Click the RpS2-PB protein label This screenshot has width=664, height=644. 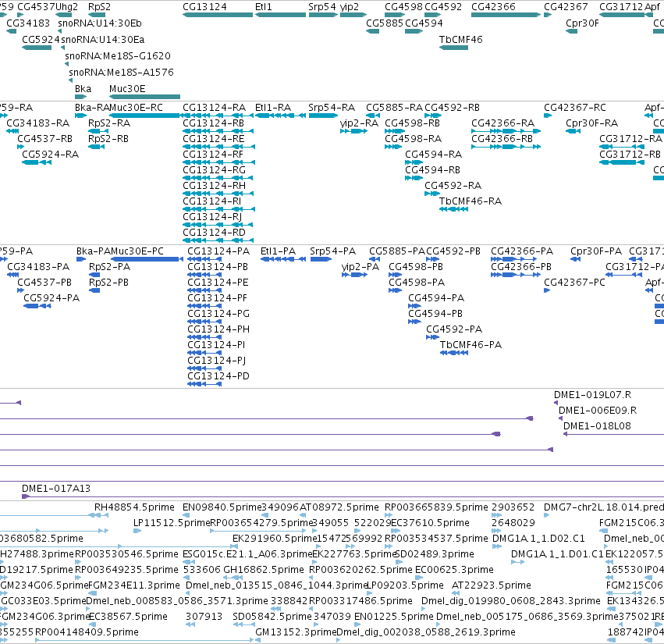click(108, 283)
